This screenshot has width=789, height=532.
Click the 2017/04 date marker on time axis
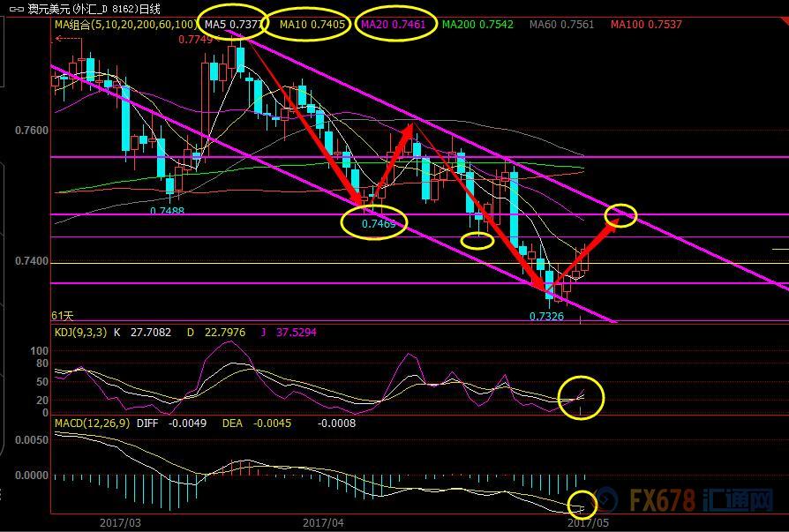point(322,523)
